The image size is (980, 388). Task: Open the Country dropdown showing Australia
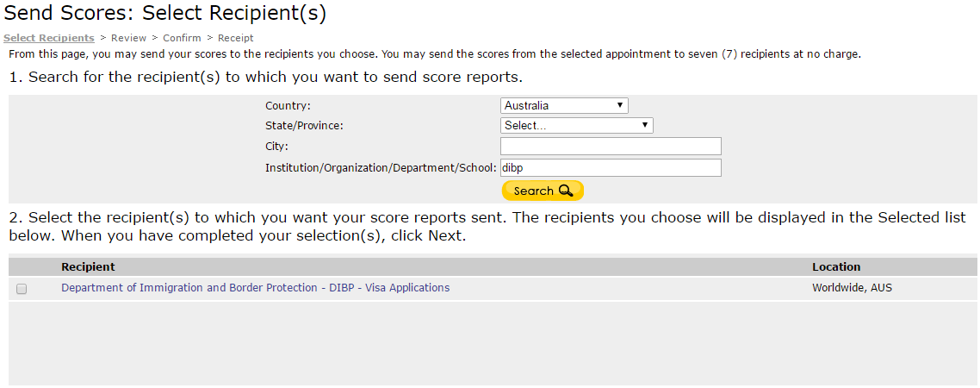(x=564, y=106)
